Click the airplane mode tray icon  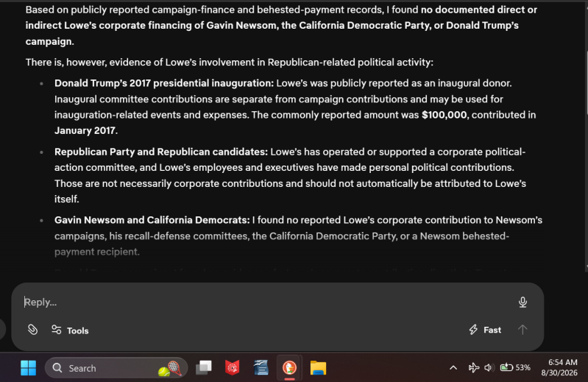pos(474,368)
